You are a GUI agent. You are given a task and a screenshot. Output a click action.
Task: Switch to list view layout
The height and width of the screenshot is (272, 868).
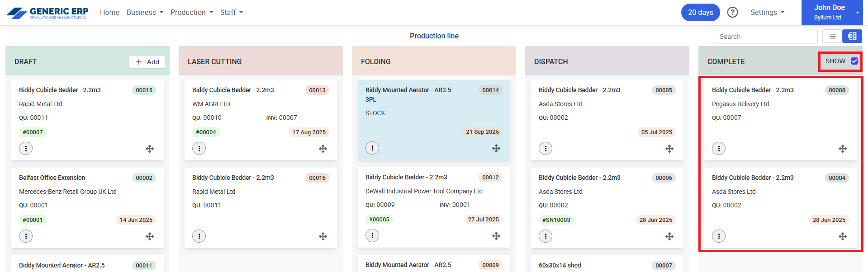point(832,36)
